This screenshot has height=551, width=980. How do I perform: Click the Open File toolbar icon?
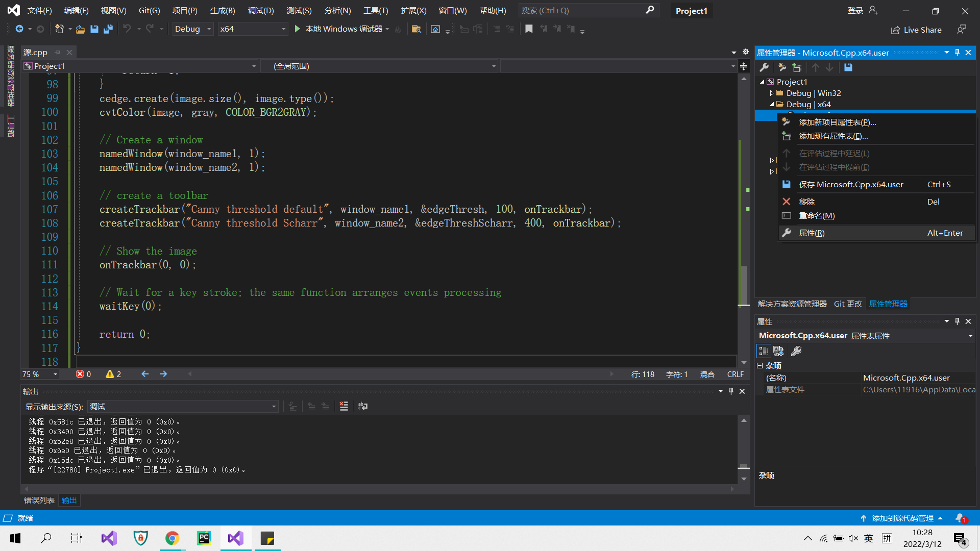[x=80, y=29]
